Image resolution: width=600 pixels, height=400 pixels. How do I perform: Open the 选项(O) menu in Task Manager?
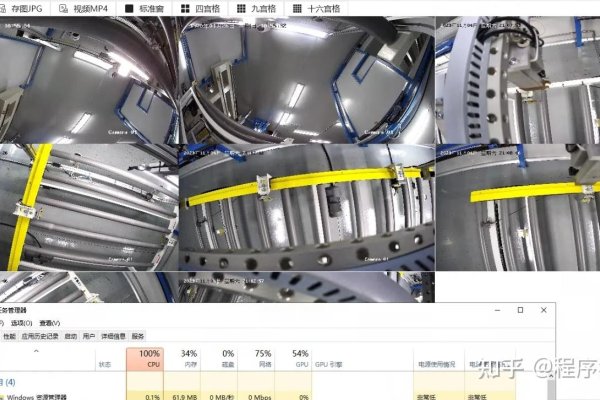click(x=22, y=323)
